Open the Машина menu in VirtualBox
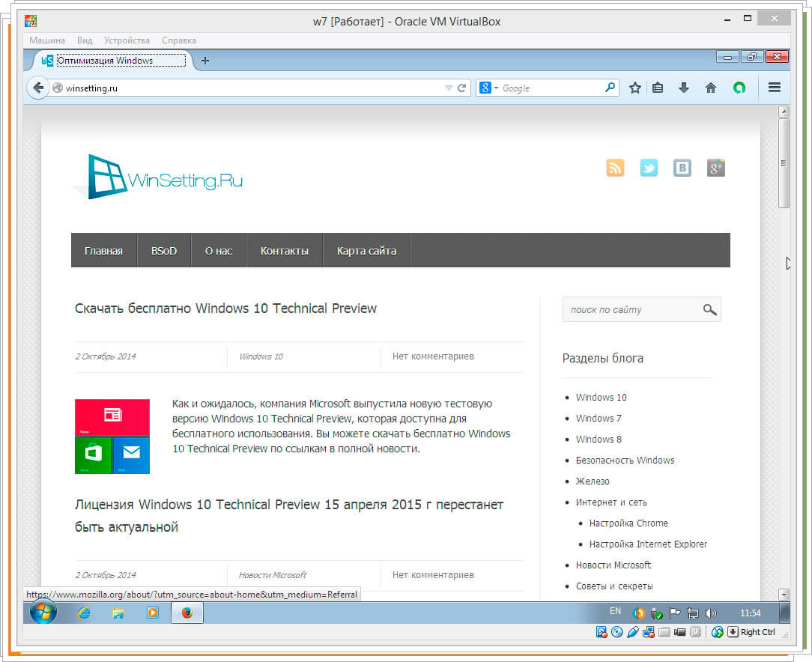The height and width of the screenshot is (662, 812). pyautogui.click(x=47, y=40)
